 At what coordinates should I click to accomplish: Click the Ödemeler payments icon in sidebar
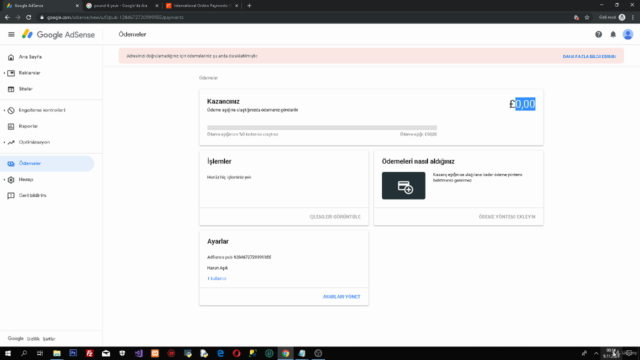point(11,164)
